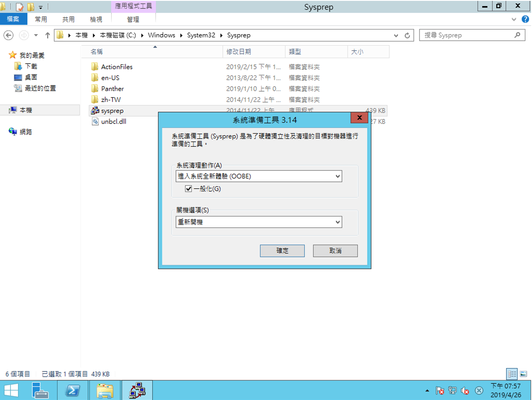Open the Windows Start button
532x400 pixels.
(11, 390)
